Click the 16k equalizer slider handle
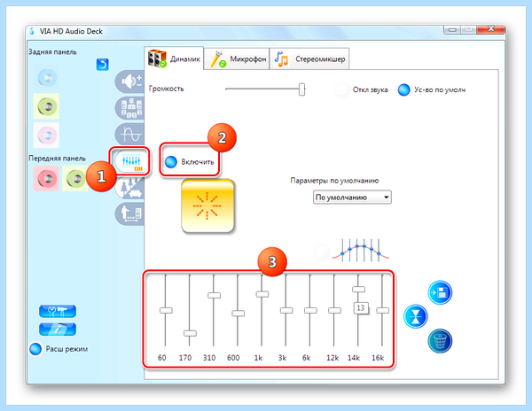The height and width of the screenshot is (411, 532). [383, 310]
